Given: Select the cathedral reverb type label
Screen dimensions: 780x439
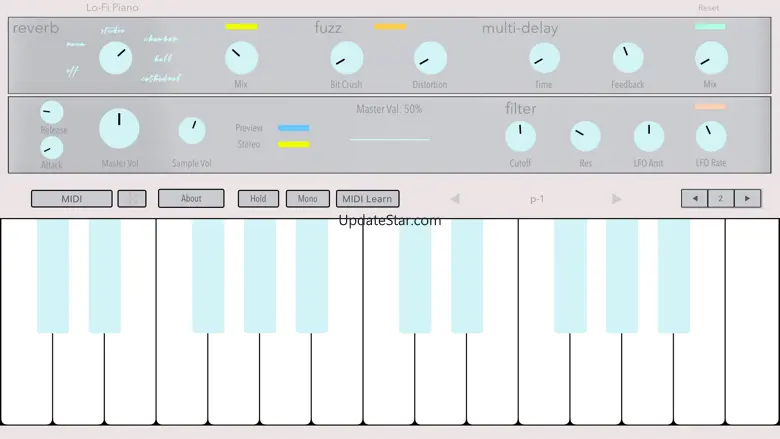Looking at the screenshot, I should click(x=161, y=79).
